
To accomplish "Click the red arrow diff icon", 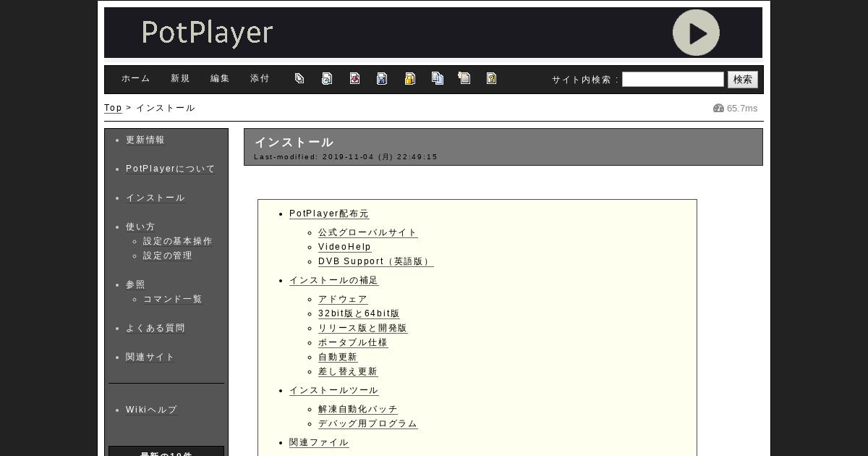I will tap(354, 78).
